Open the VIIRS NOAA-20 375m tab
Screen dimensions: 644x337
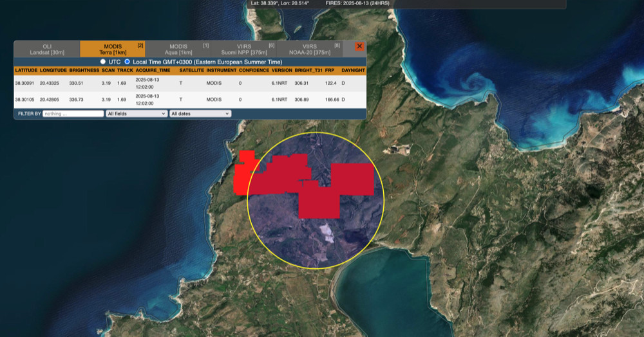tap(310, 49)
